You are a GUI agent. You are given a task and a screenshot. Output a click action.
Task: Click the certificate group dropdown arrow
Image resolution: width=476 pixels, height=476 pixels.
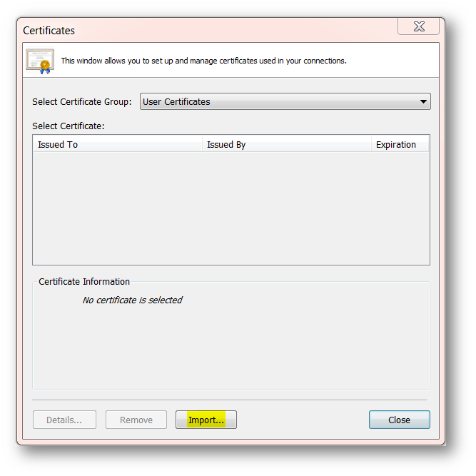(424, 102)
